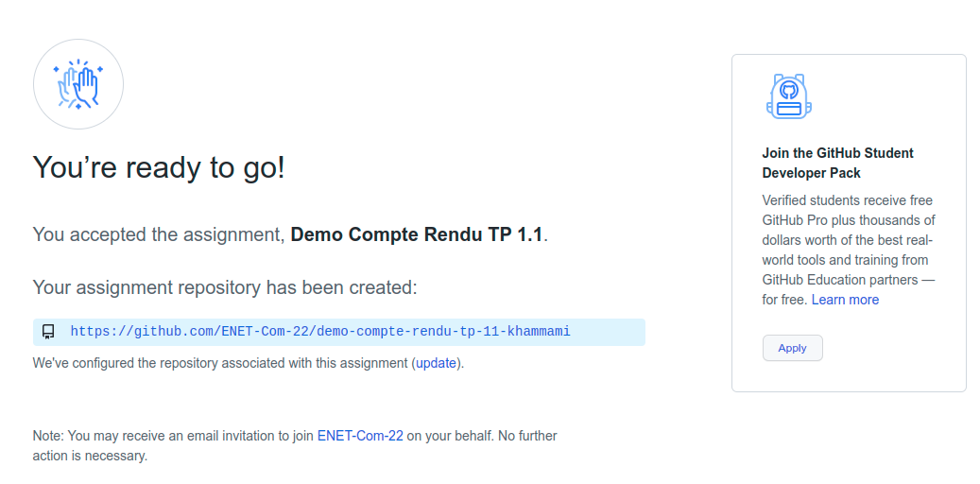Click the high-five hands icon
This screenshot has width=980, height=484.
(78, 84)
